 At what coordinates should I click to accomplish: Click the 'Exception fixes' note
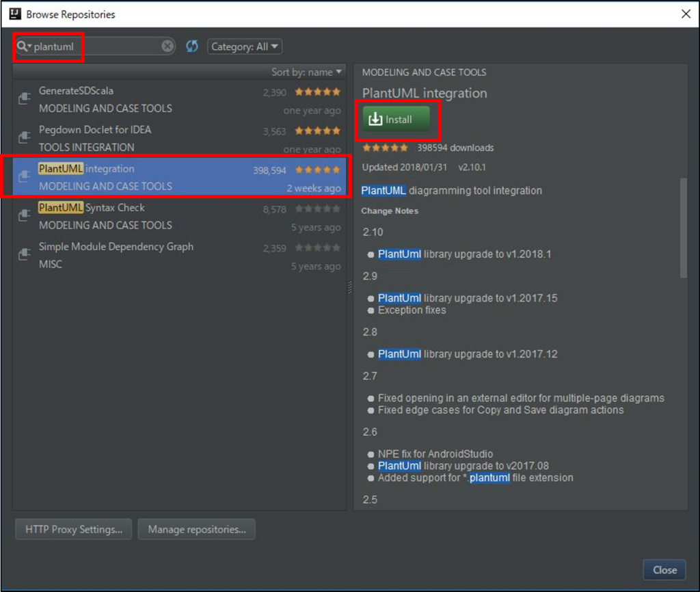click(412, 310)
